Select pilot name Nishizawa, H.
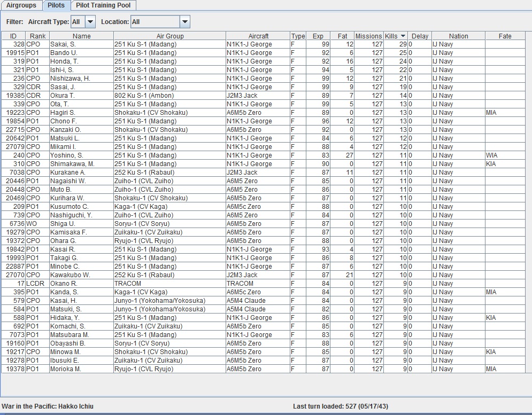Viewport: 532px width, 415px height. tap(70, 79)
